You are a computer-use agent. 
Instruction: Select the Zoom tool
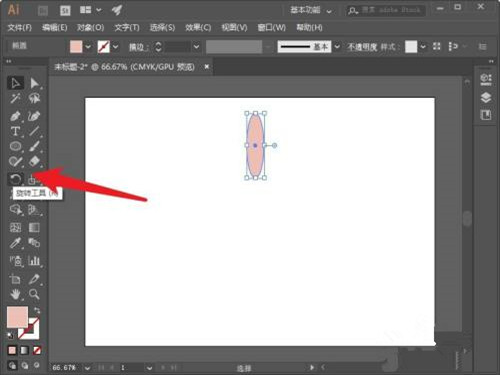[x=34, y=294]
